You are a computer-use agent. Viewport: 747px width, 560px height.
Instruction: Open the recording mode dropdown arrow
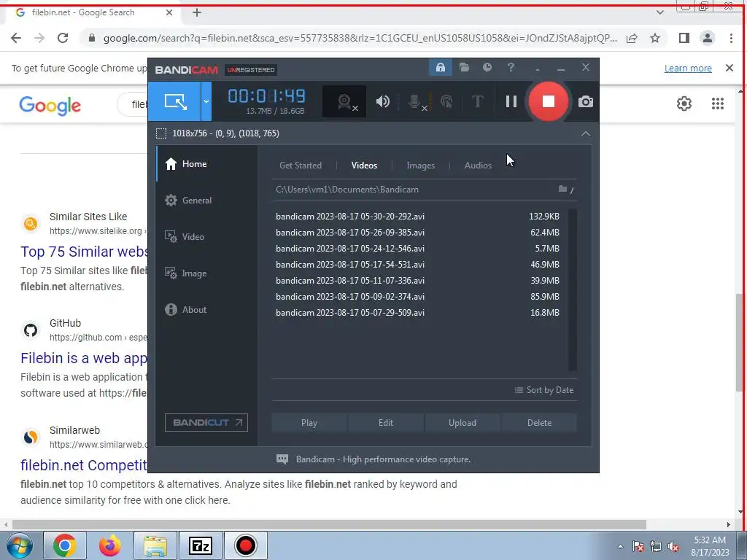point(206,101)
